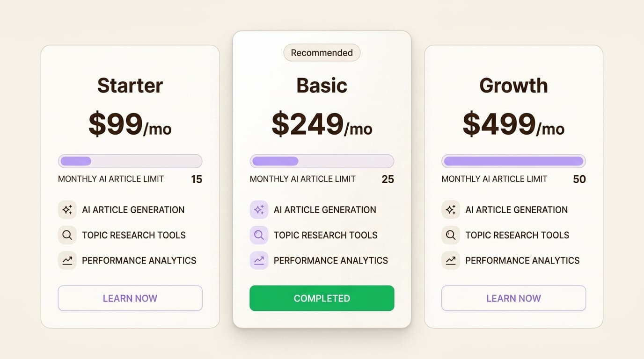Click the $249/mo price on Basic

322,125
